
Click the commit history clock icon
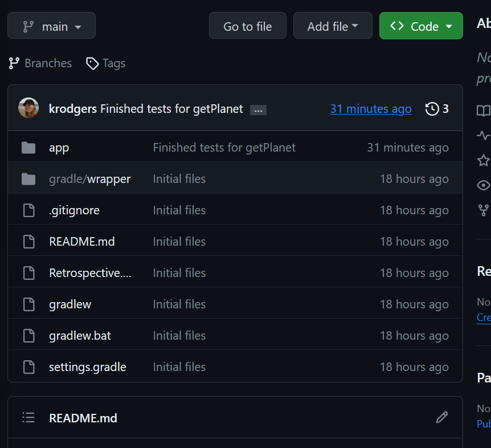432,109
